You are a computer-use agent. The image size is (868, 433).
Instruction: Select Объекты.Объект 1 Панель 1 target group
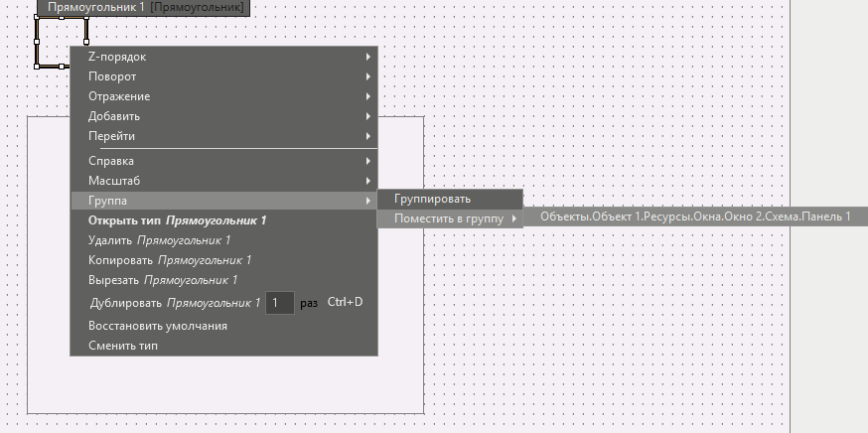point(695,217)
